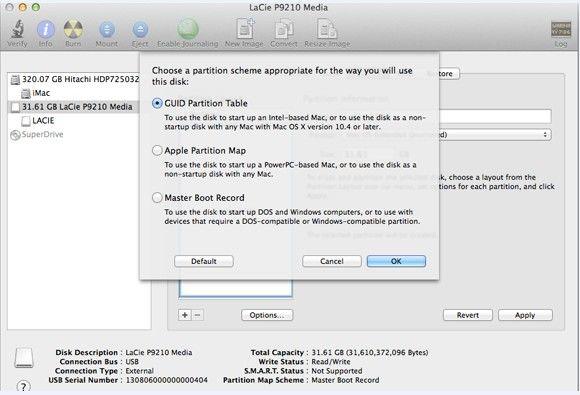Screen dimensions: 580x395
Task: Click Partition Map Scheme Master Boot Record text
Action: (345, 380)
